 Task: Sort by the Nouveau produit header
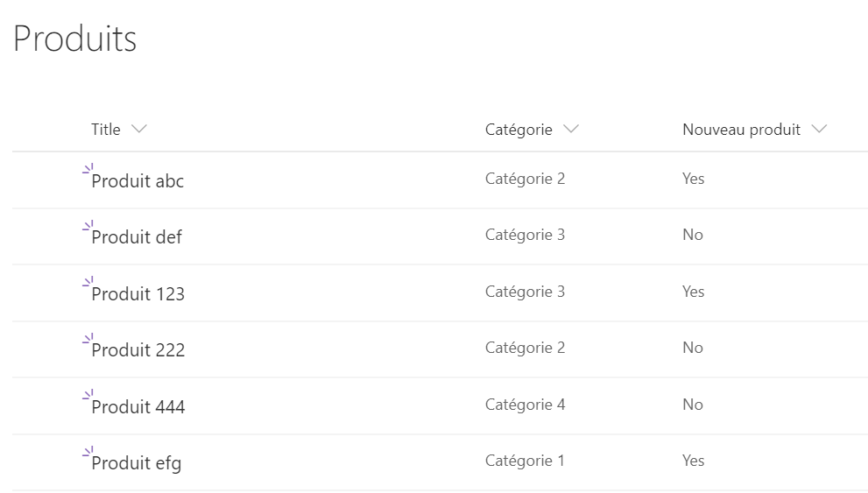pos(741,130)
